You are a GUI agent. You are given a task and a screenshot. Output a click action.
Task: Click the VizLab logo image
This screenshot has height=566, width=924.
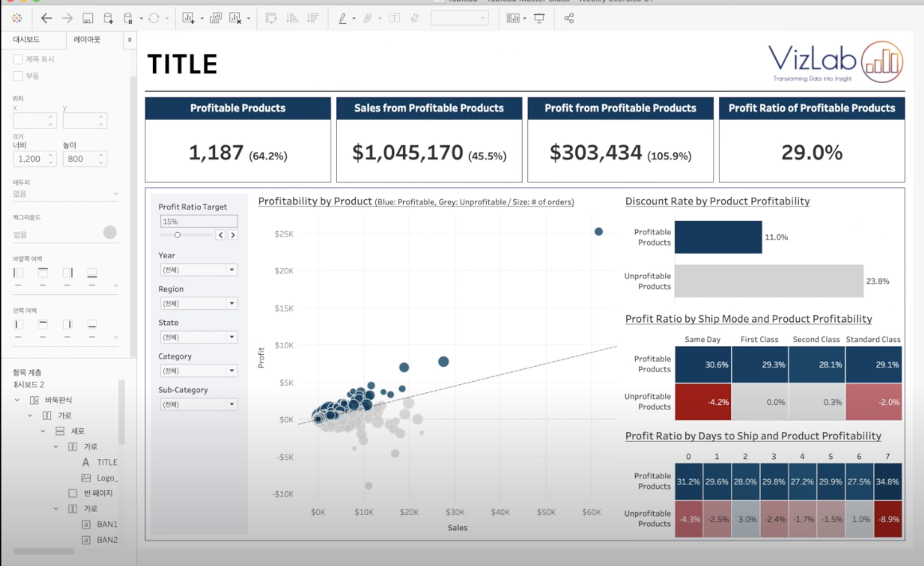pyautogui.click(x=836, y=62)
